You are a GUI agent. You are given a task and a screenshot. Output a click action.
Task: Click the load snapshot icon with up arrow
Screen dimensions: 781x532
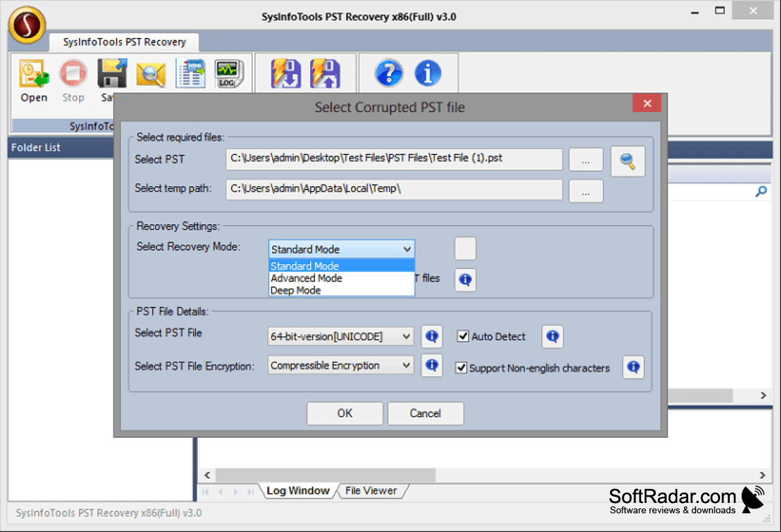coord(325,73)
